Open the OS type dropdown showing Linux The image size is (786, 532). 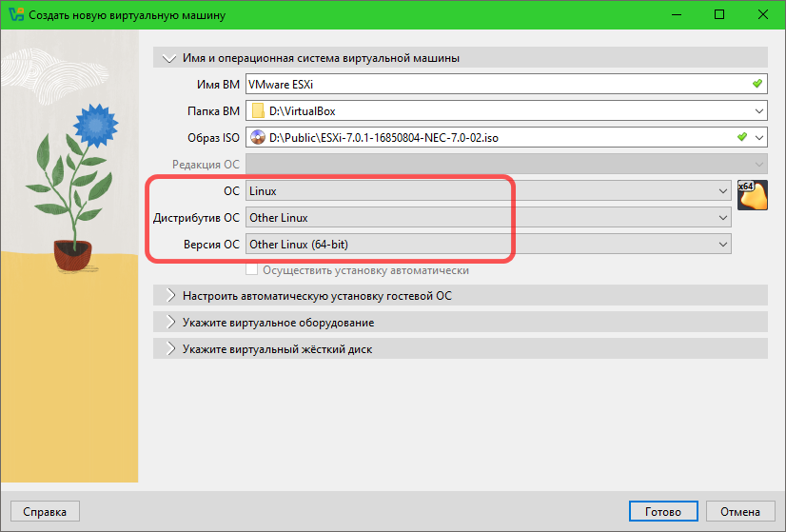pyautogui.click(x=488, y=191)
